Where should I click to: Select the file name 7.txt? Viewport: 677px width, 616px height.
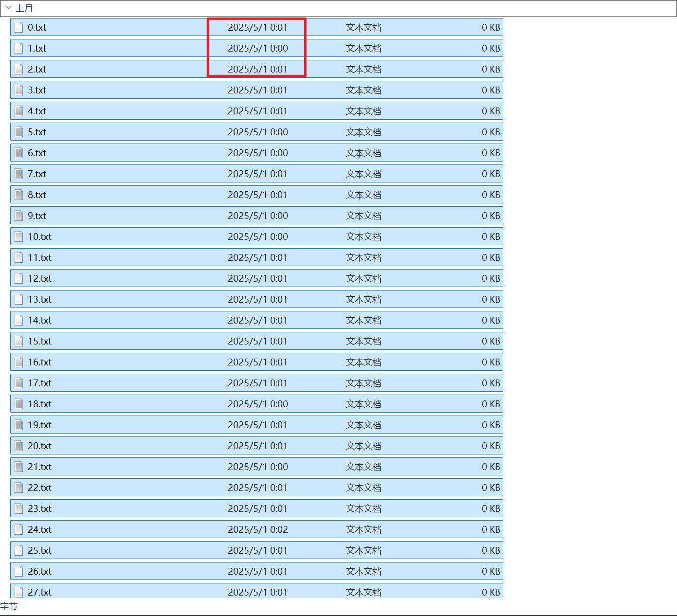point(37,174)
